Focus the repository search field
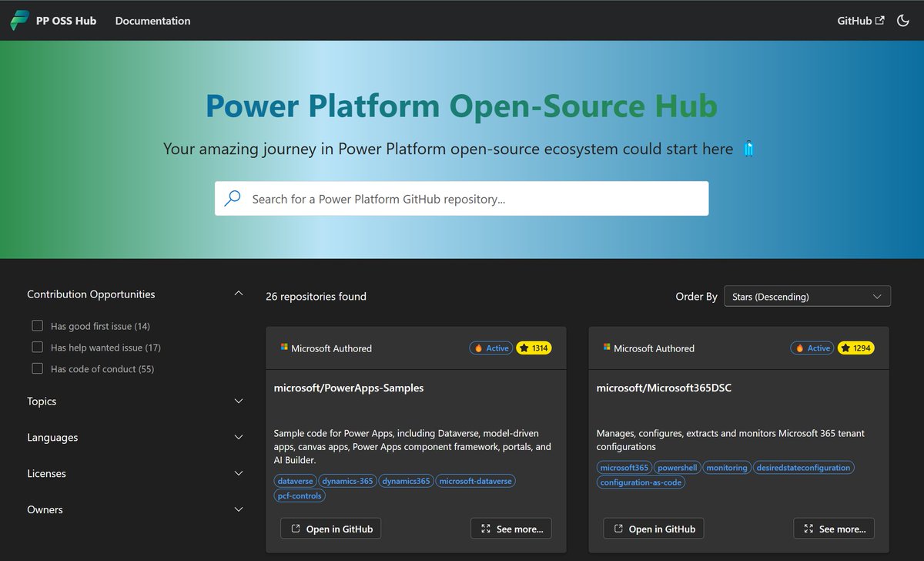 [x=461, y=198]
